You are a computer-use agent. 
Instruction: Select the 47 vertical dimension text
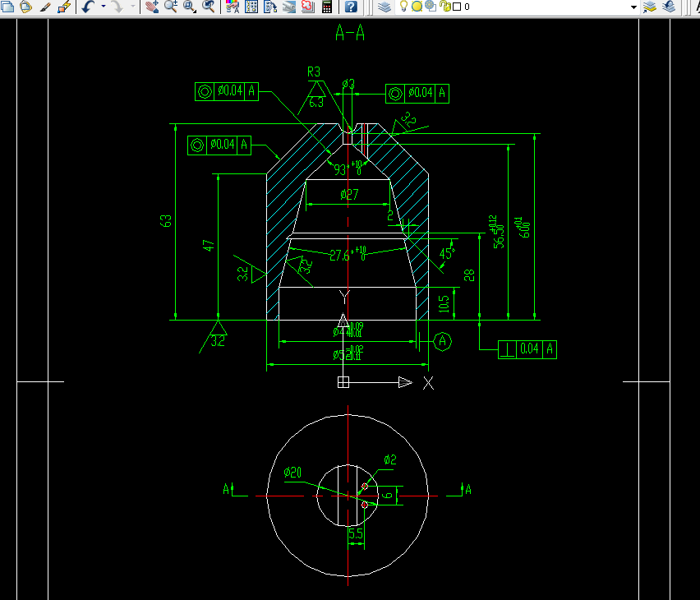pyautogui.click(x=208, y=245)
